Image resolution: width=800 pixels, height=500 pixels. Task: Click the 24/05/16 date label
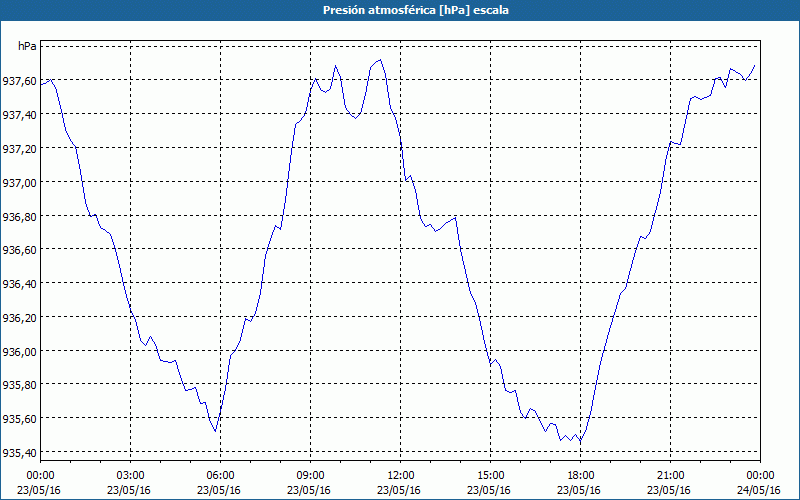point(759,490)
